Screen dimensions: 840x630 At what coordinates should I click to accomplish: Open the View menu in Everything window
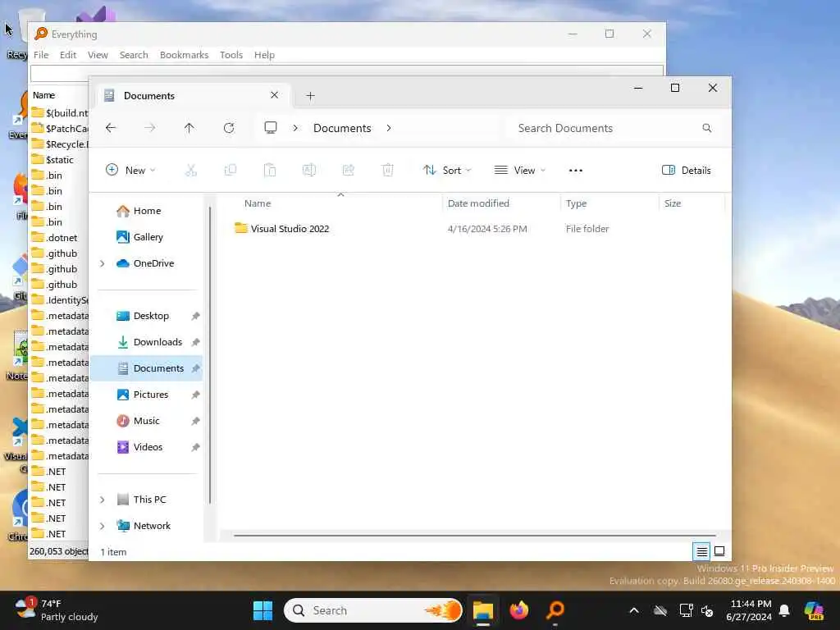(x=98, y=55)
